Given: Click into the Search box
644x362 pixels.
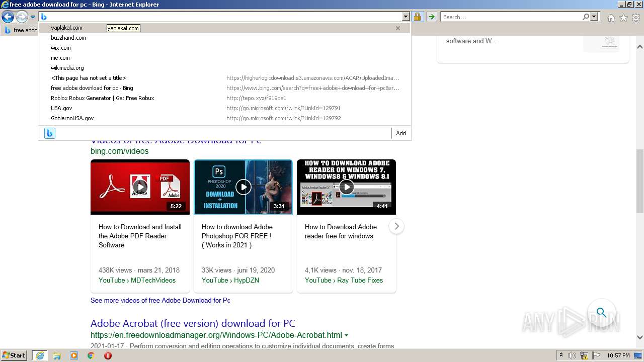Looking at the screenshot, I should (x=511, y=17).
